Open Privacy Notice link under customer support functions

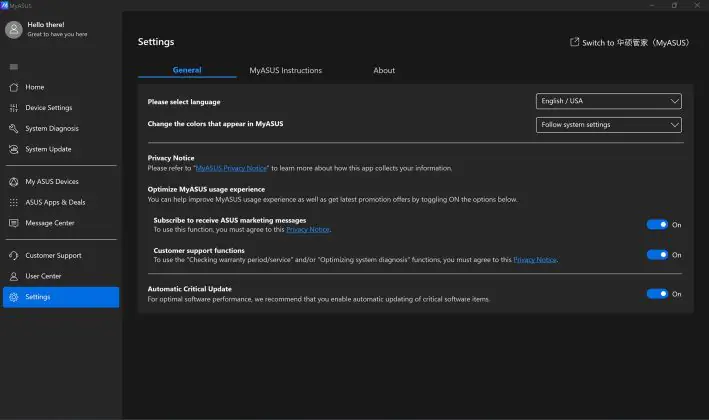click(535, 260)
